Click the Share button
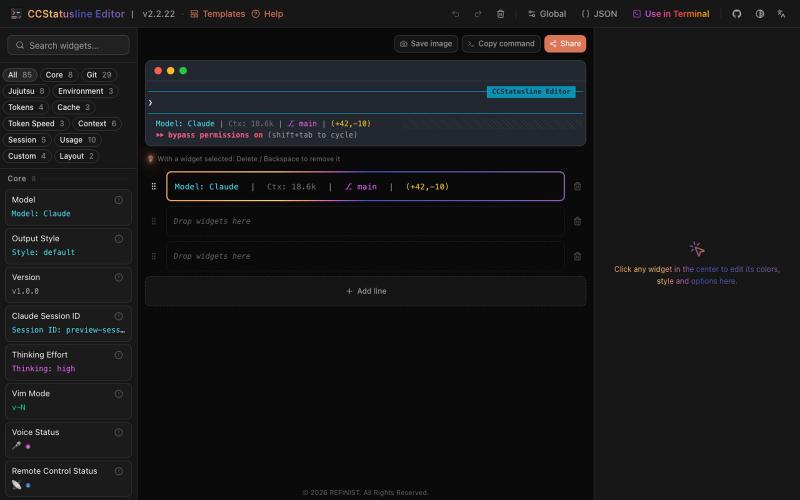The height and width of the screenshot is (500, 800). (565, 44)
